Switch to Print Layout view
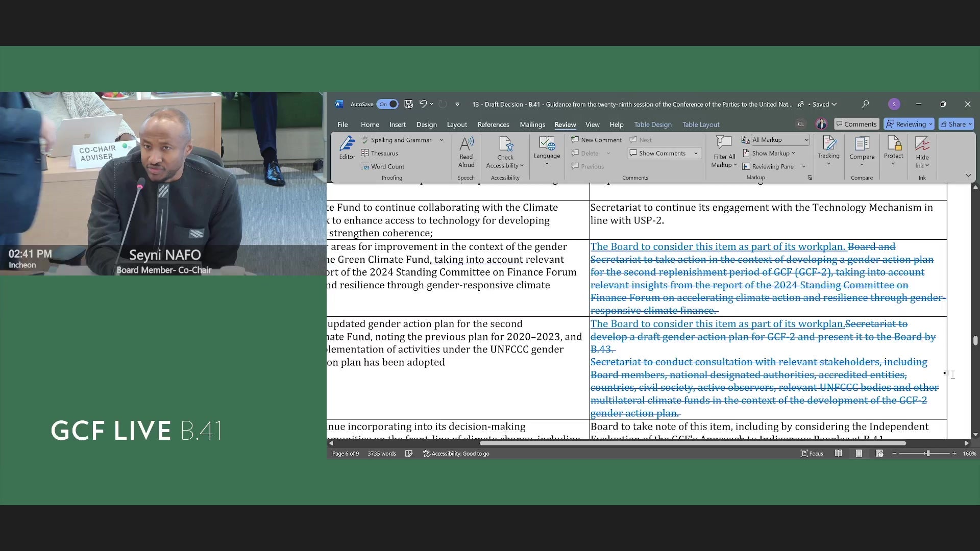Screen dimensions: 980x551 [x=859, y=454]
